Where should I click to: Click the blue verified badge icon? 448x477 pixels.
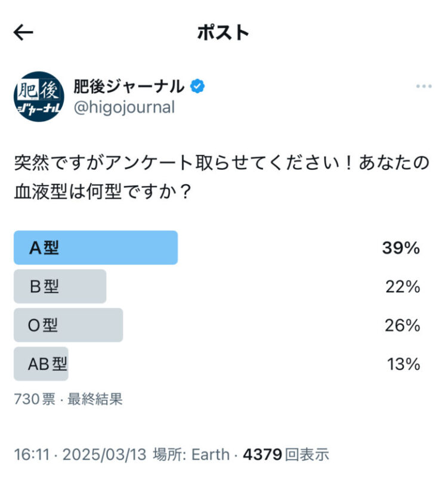[x=197, y=86]
